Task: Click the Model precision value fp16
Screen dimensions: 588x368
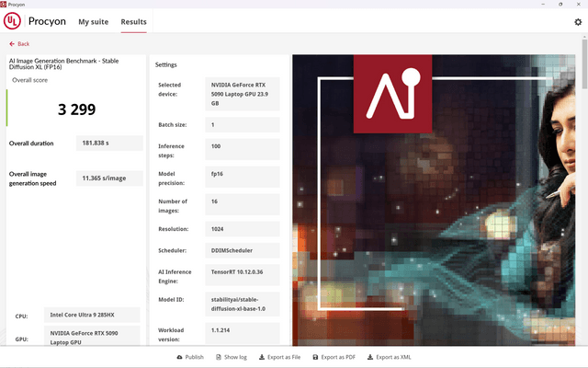Action: tap(243, 177)
